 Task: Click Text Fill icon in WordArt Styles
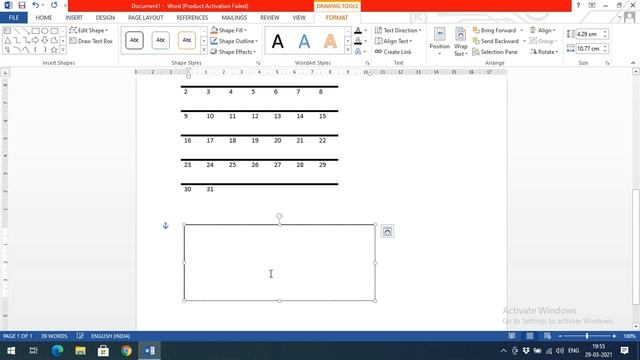click(x=358, y=30)
